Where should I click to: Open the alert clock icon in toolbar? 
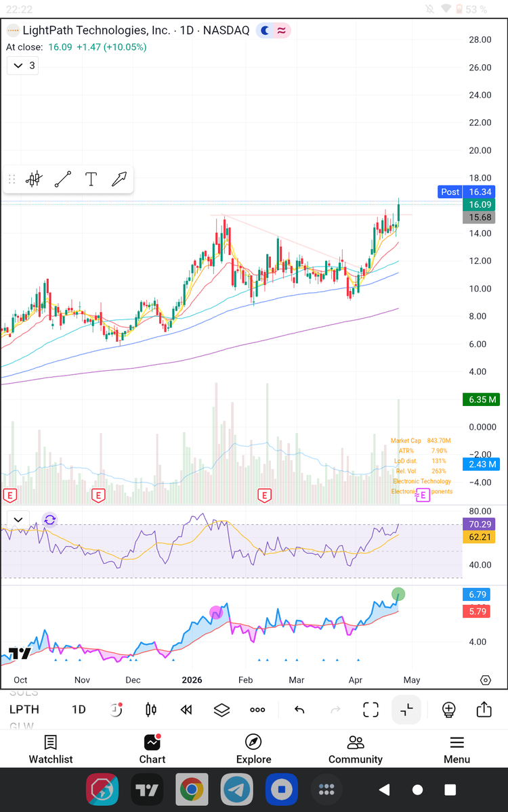pyautogui.click(x=116, y=709)
